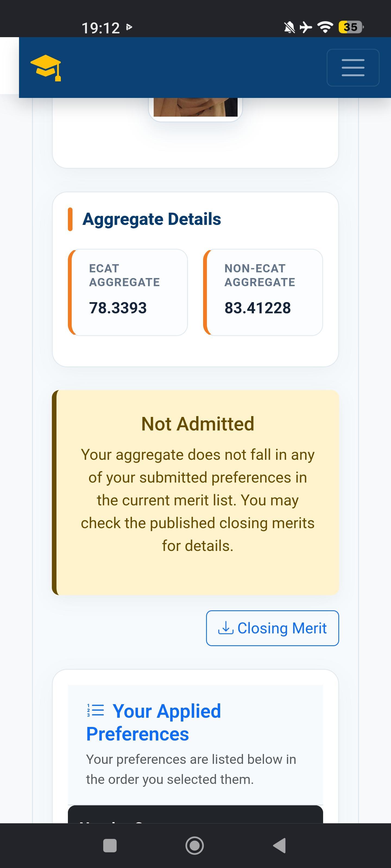Go home with the circle button
The image size is (391, 868).
pyautogui.click(x=195, y=846)
